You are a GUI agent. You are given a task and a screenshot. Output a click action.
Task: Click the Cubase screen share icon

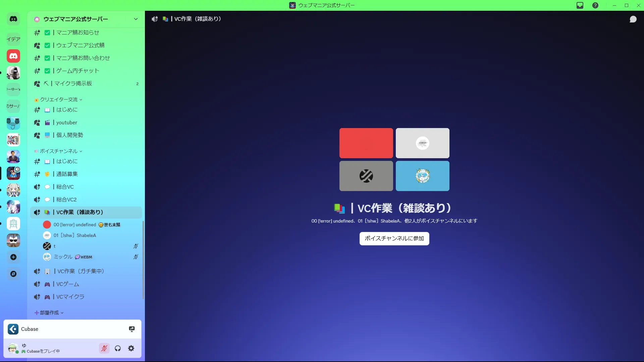132,329
